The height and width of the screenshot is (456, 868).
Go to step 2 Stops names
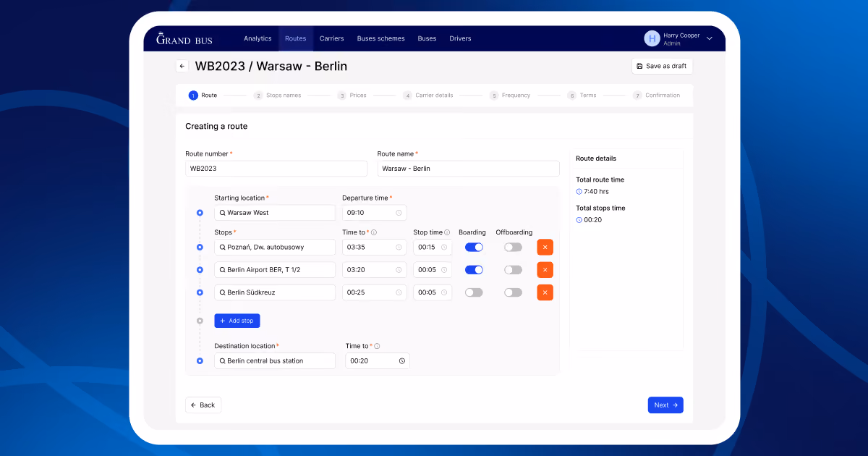[277, 96]
